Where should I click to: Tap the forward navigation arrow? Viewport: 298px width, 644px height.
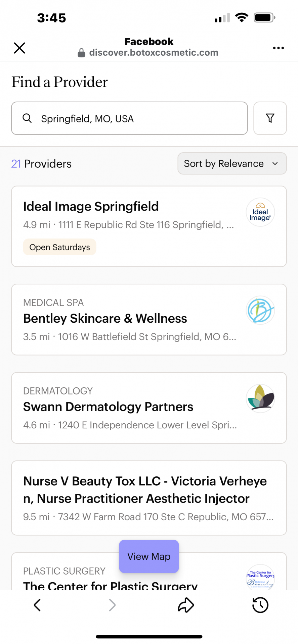coord(112,605)
